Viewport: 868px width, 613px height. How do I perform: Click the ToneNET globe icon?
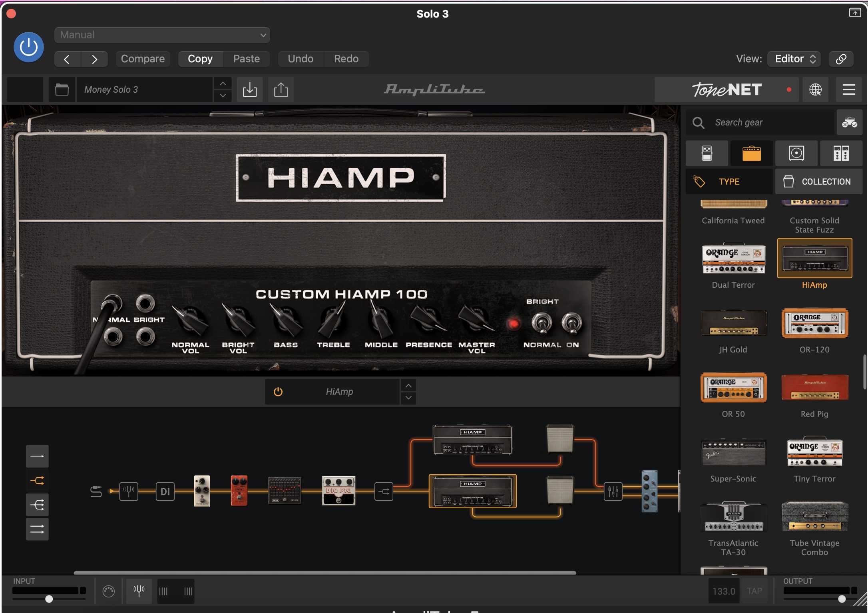point(815,90)
